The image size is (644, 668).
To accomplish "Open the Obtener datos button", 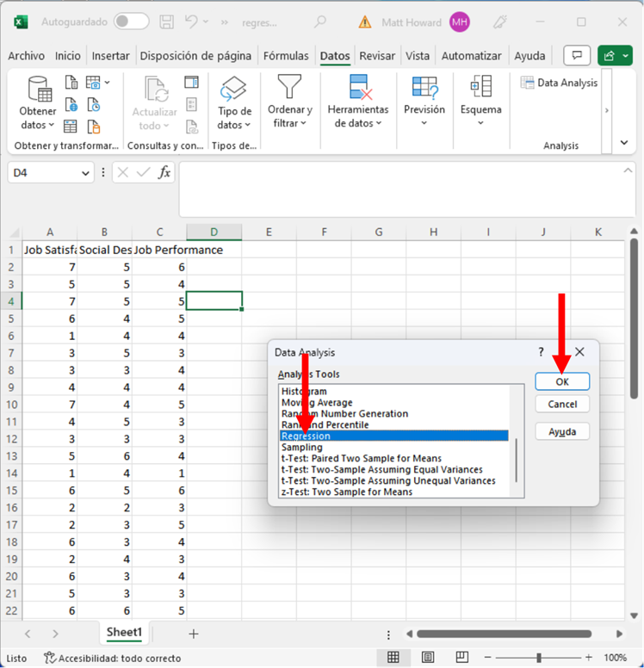I will tap(38, 105).
